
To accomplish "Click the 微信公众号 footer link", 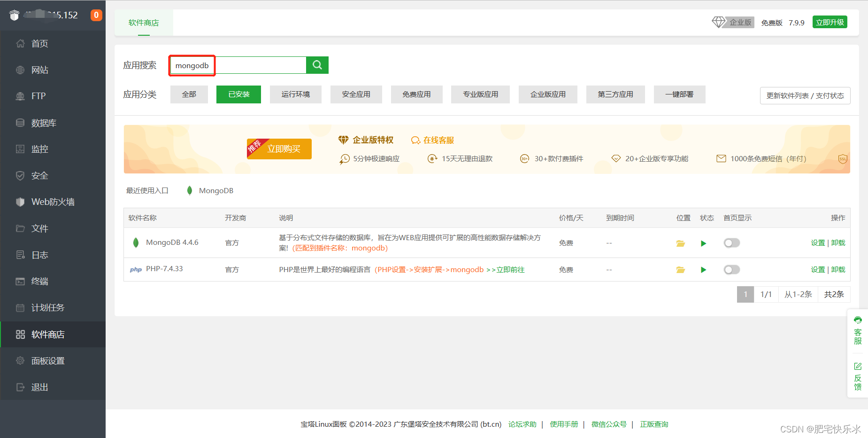I will click(x=609, y=424).
